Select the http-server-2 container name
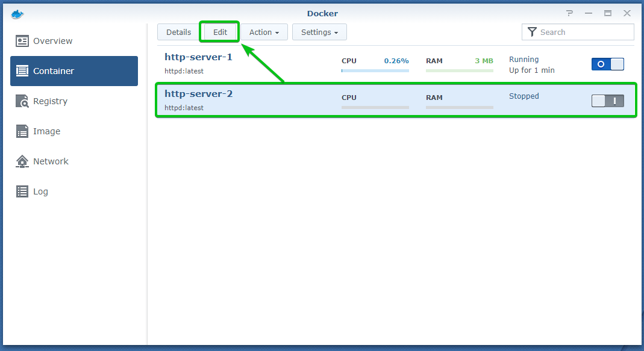Image resolution: width=644 pixels, height=351 pixels. (x=198, y=93)
